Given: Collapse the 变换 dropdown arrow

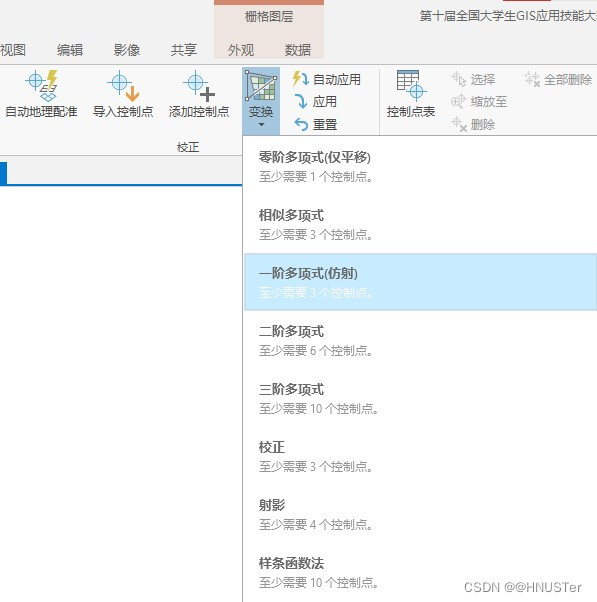Looking at the screenshot, I should click(x=261, y=125).
